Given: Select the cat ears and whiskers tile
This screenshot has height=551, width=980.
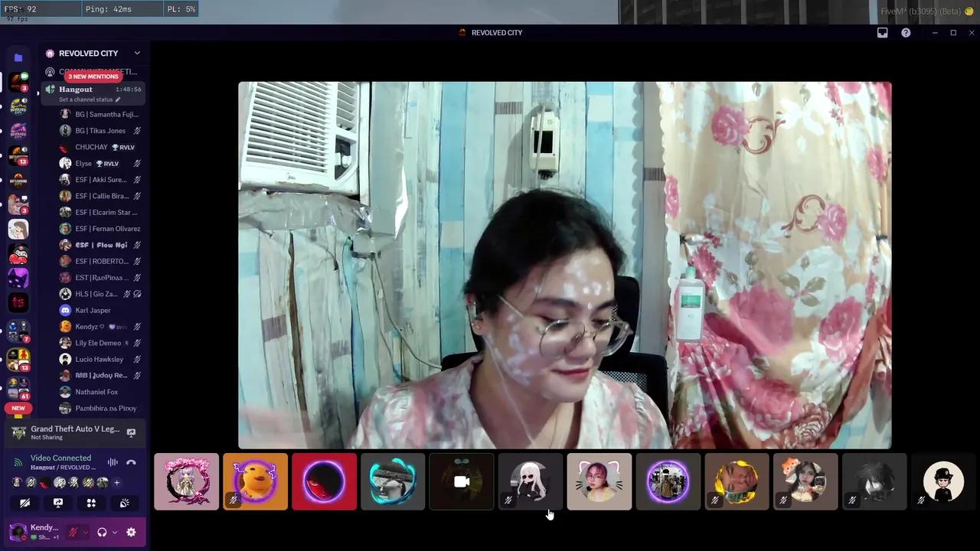Looking at the screenshot, I should (x=599, y=481).
